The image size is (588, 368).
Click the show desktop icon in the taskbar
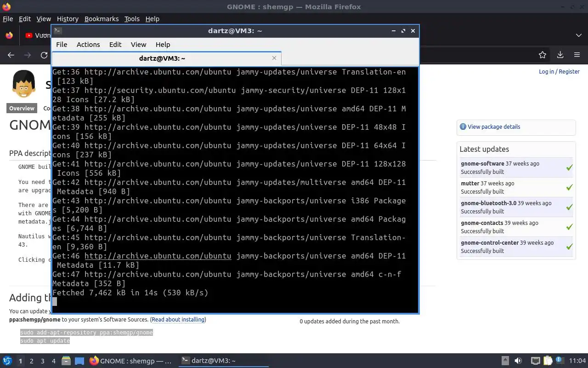click(x=79, y=361)
